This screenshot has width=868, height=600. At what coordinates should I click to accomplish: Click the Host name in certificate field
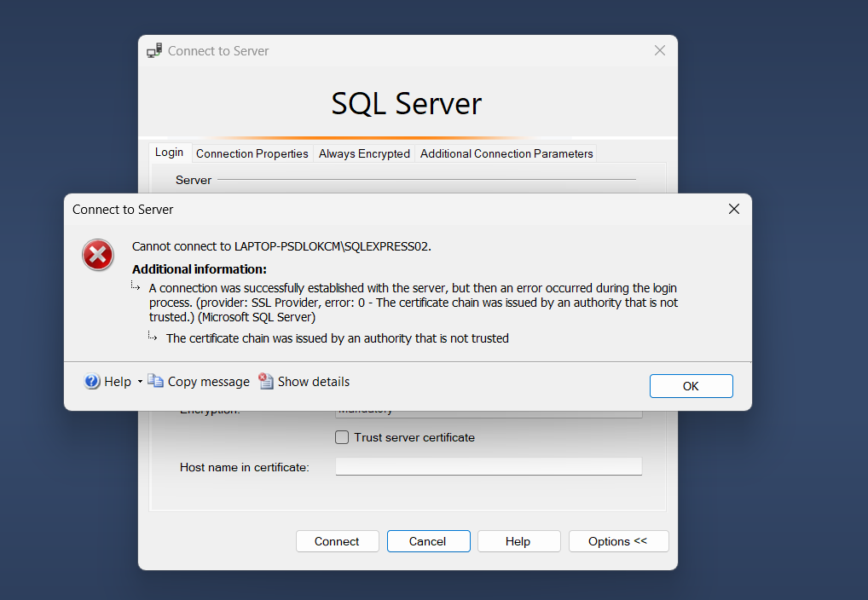(489, 466)
